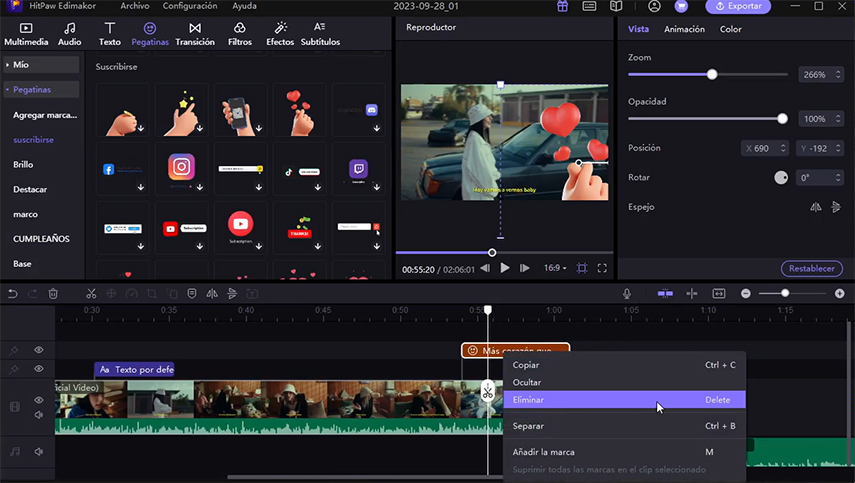The image size is (855, 483).
Task: Select the Brillo sticker category
Action: (x=23, y=165)
